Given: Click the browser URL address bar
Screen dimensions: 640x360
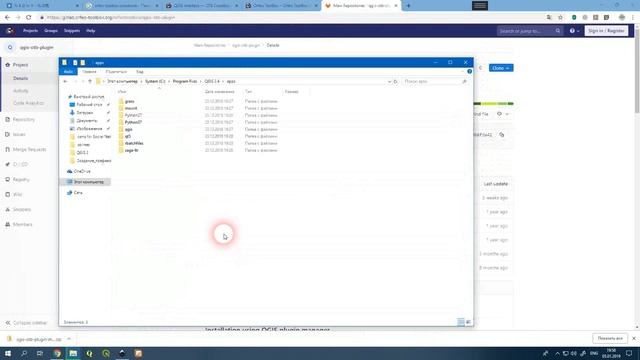Looking at the screenshot, I should (286, 18).
